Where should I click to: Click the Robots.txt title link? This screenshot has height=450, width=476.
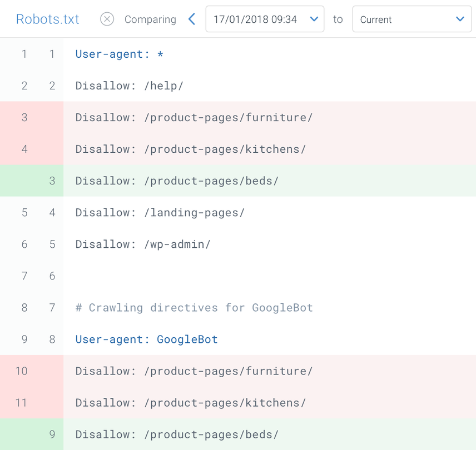47,19
